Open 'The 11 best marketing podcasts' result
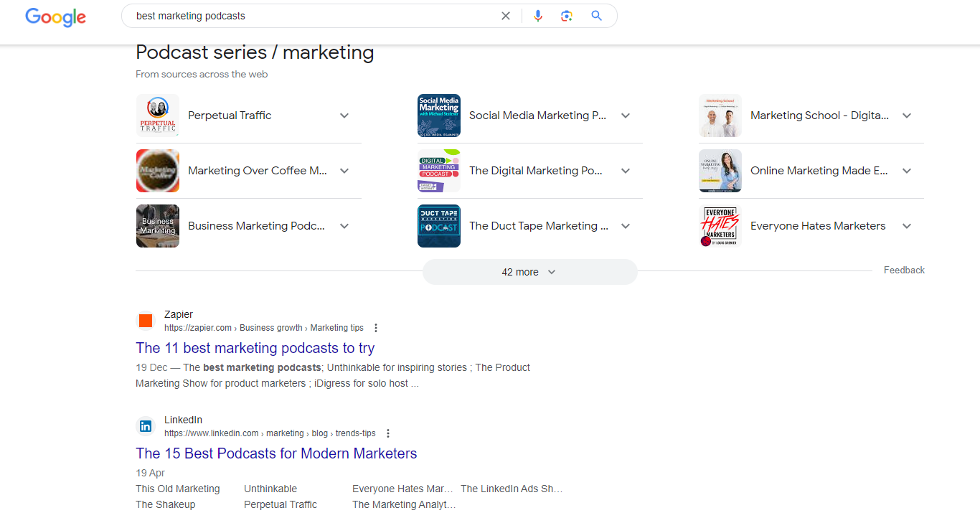Screen dimensions: 980x518 tap(255, 348)
